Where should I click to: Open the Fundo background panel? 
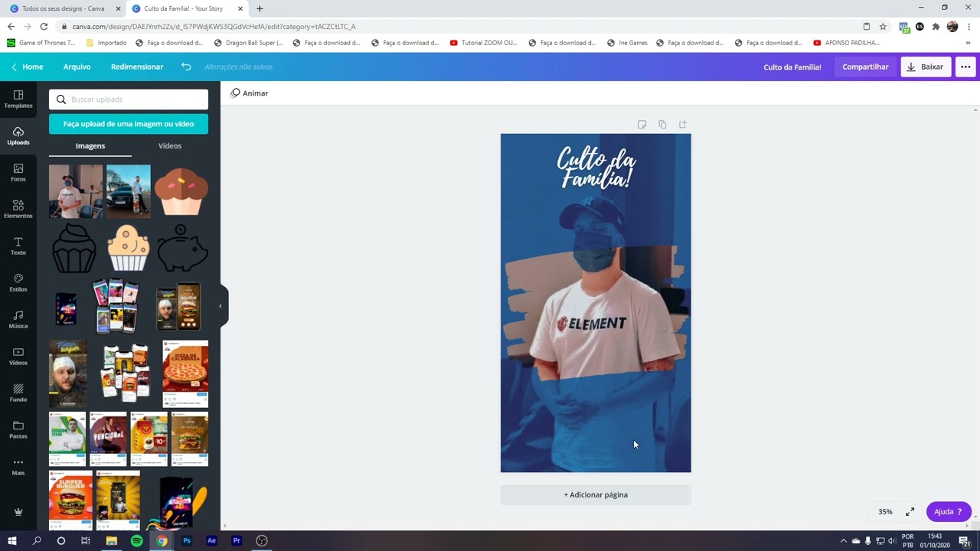[18, 393]
